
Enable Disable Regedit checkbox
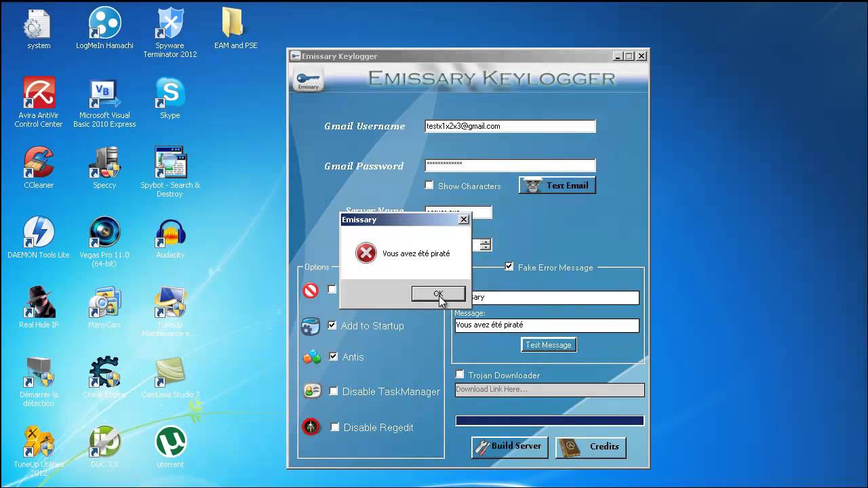pyautogui.click(x=335, y=427)
